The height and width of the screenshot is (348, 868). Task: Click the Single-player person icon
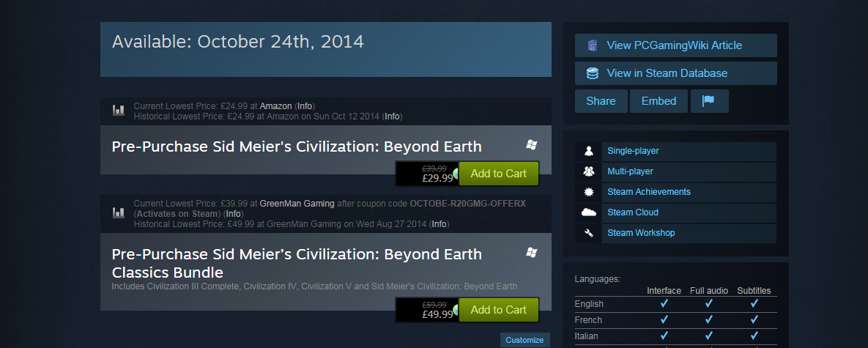tap(589, 151)
